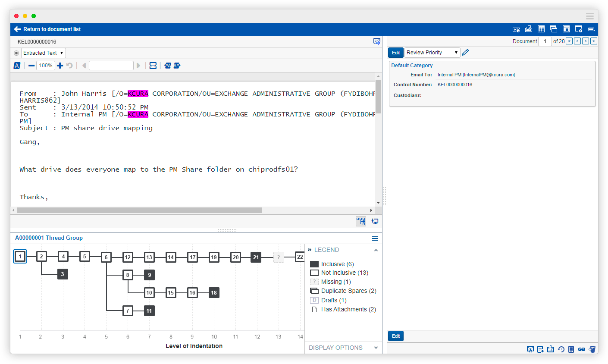Click the Edit button above Default Category
The width and height of the screenshot is (608, 364).
point(395,52)
